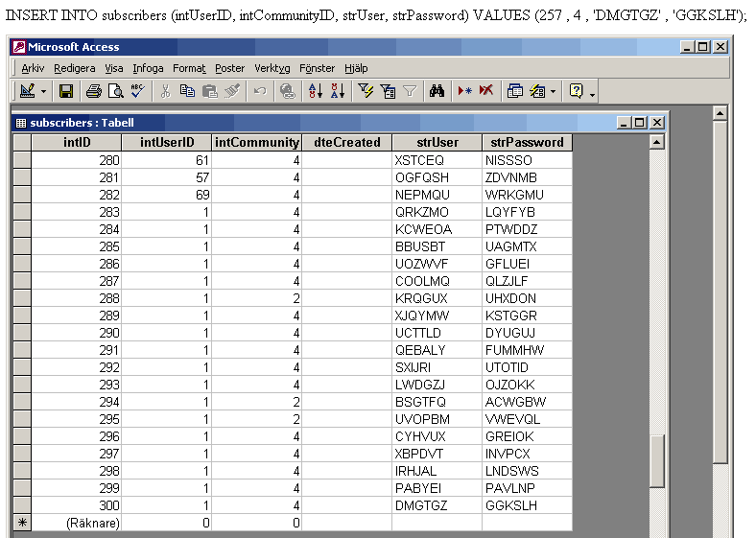Image resolution: width=756 pixels, height=538 pixels.
Task: Click the row selector for record 300
Action: point(22,505)
